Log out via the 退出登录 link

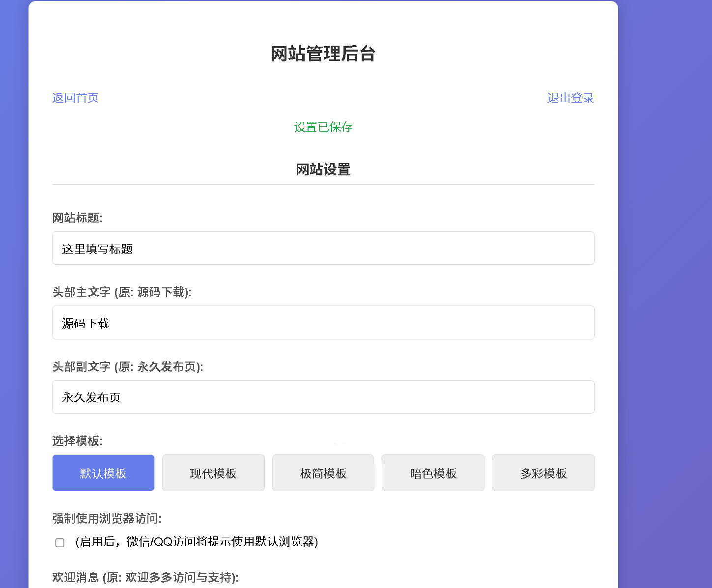click(570, 98)
